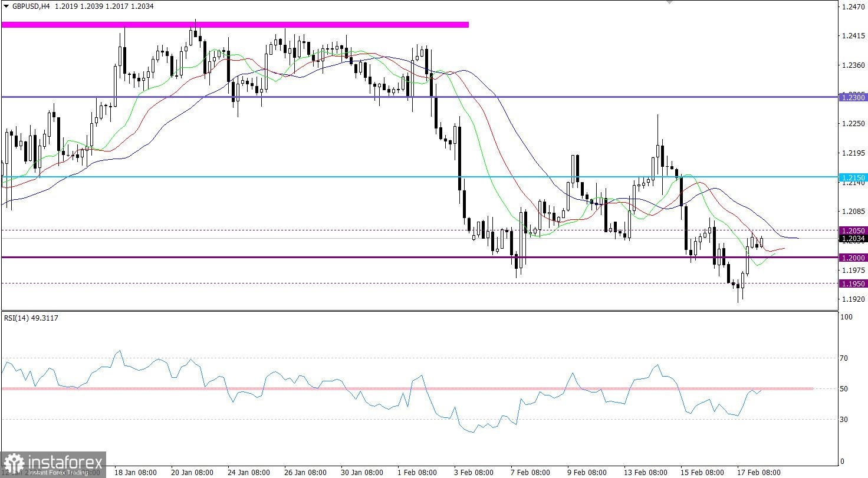The image size is (868, 478).
Task: Click the 1.2360 axis value
Action: [x=854, y=65]
